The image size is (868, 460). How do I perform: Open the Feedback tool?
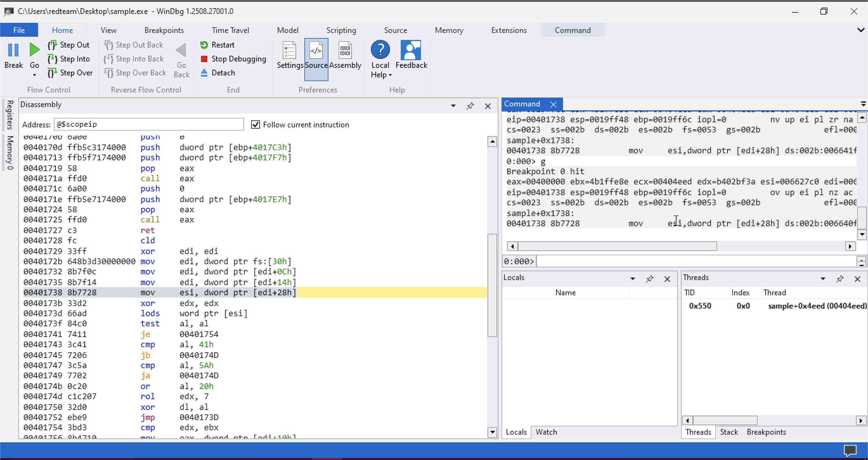411,55
